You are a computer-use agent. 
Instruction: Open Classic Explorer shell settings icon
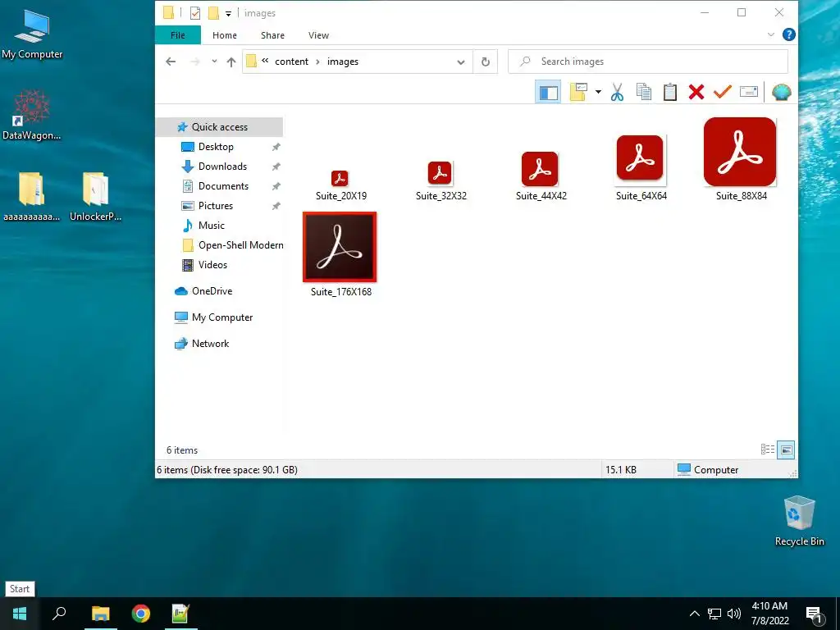pyautogui.click(x=781, y=92)
